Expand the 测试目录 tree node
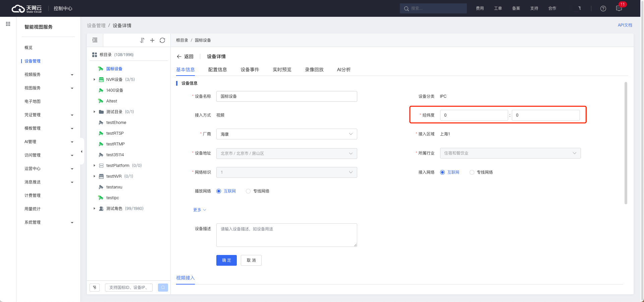Screen dimensions: 644x302 coord(94,112)
